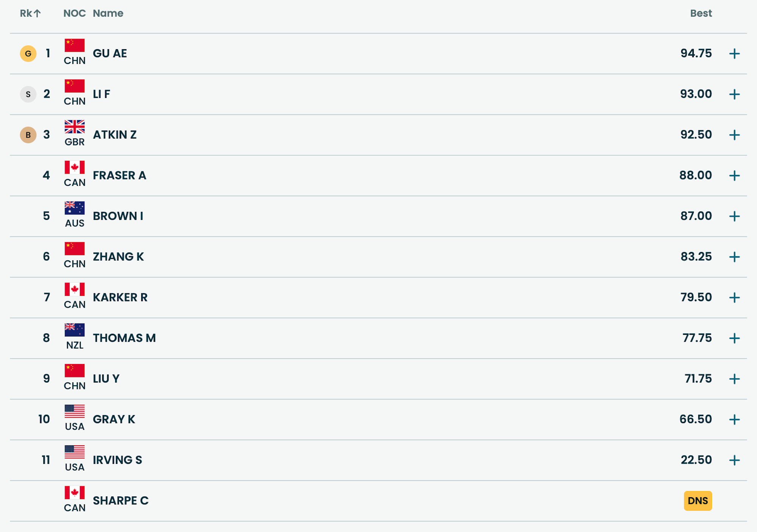Sort by the Name column header

tap(108, 14)
